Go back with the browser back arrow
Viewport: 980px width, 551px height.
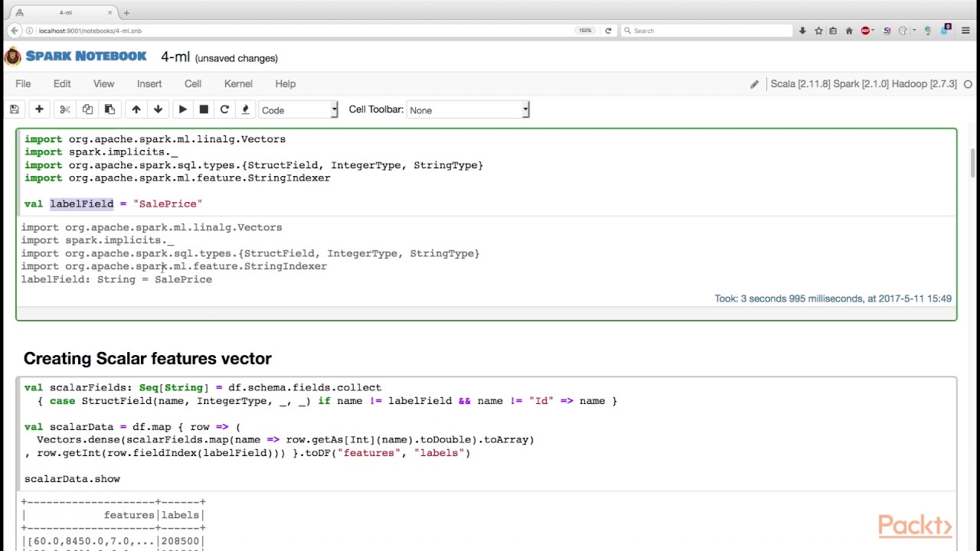[14, 31]
